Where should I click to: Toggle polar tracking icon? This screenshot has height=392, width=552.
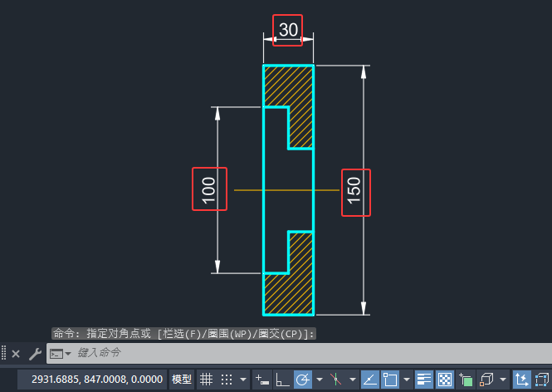tap(303, 380)
